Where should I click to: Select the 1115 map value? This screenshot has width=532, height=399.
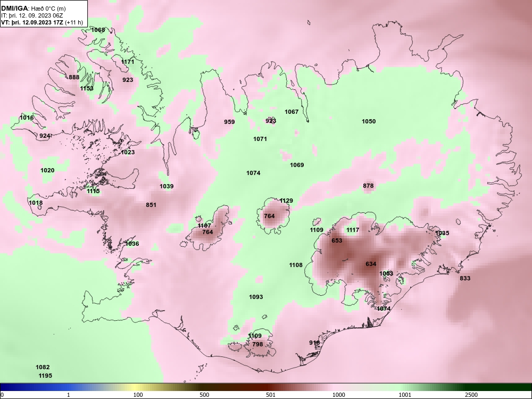pos(93,191)
